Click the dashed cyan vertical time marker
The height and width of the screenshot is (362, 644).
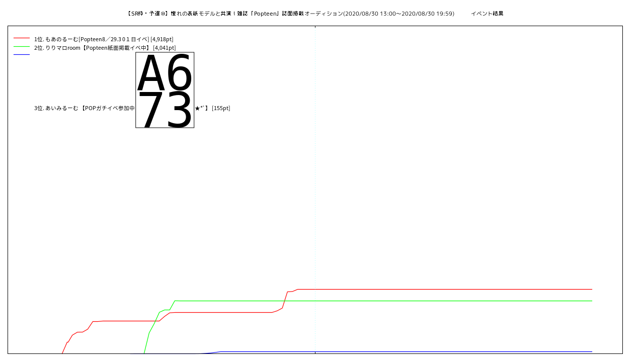(x=315, y=190)
